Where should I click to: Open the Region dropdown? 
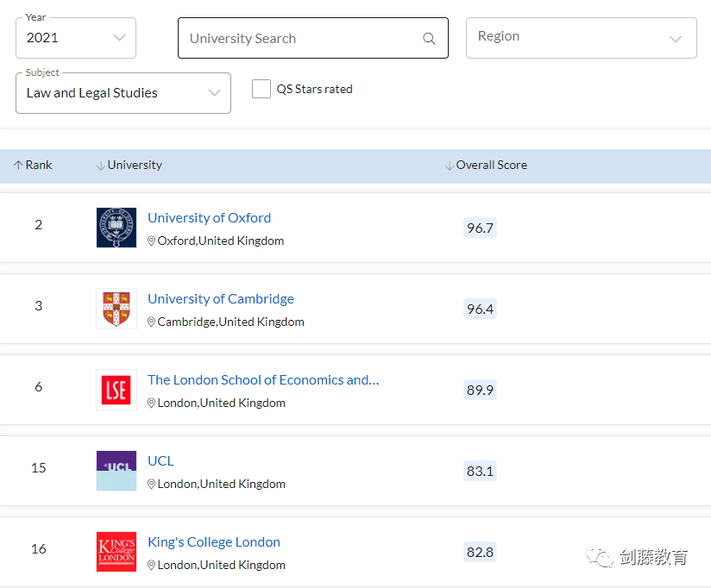(x=581, y=38)
